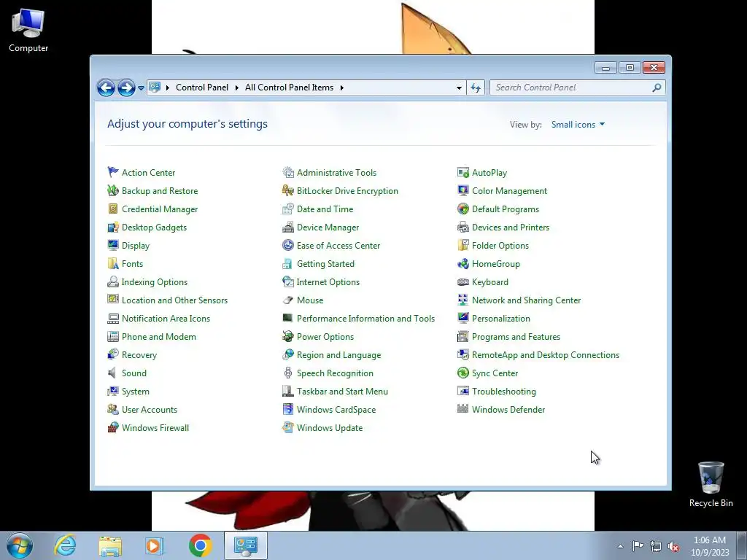Click the Desktop Gadgets icon
747x560 pixels.
click(113, 227)
